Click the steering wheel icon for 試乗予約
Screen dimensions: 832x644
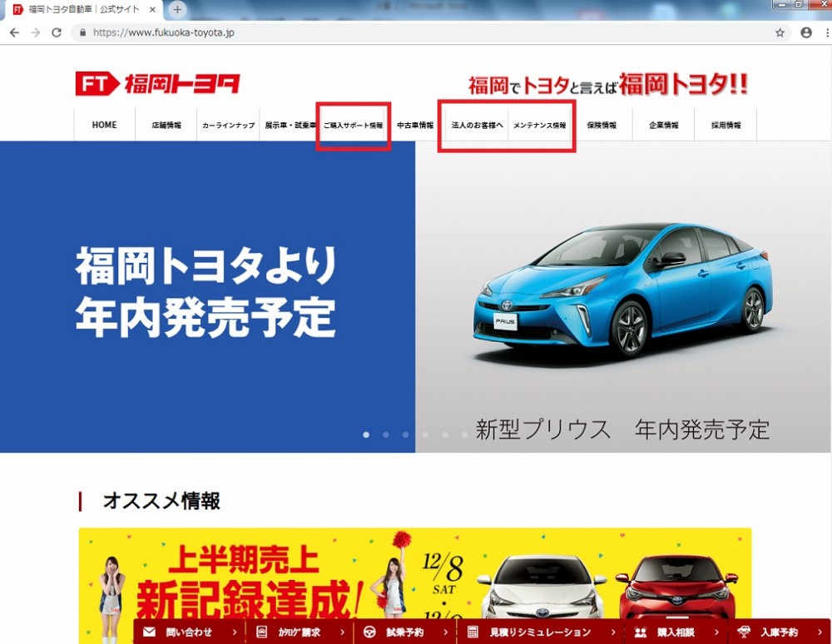369,632
